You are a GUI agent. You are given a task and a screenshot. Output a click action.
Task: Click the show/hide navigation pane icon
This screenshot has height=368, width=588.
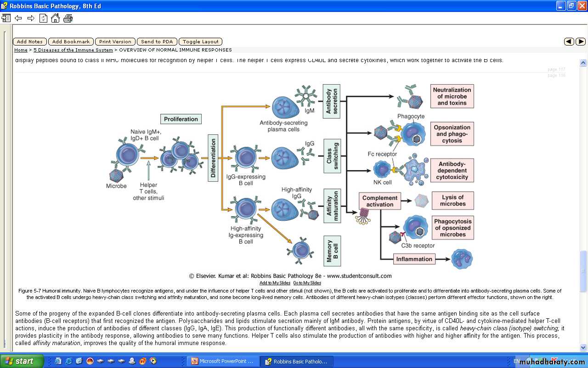[x=6, y=18]
